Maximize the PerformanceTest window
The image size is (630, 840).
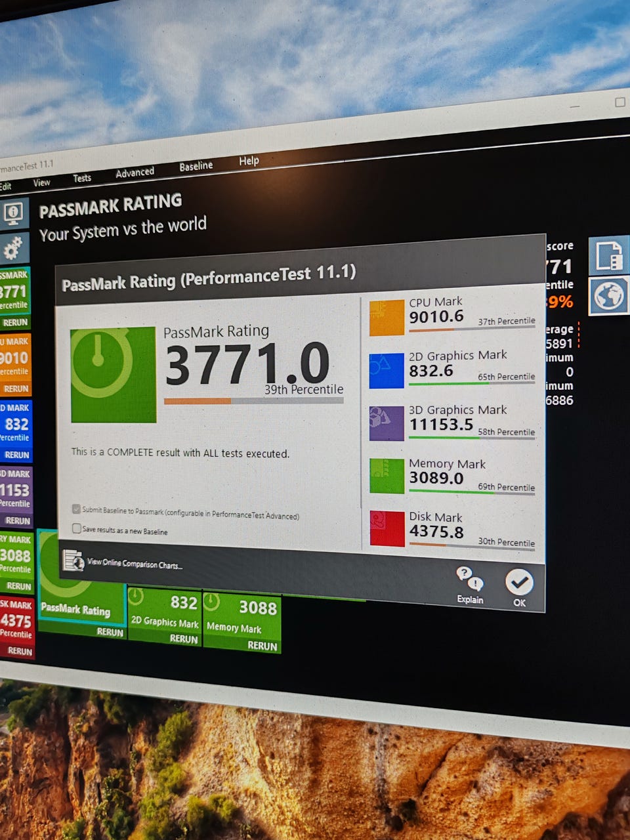click(619, 102)
